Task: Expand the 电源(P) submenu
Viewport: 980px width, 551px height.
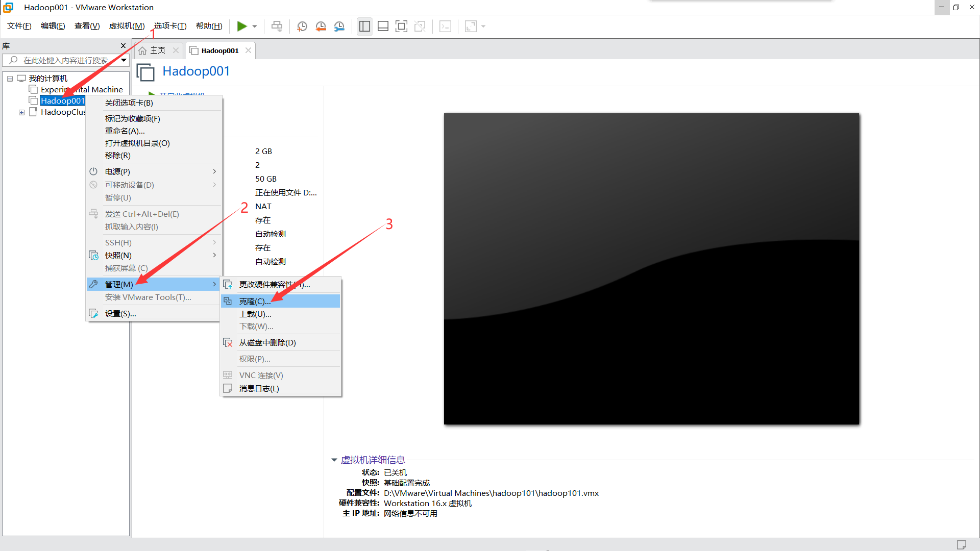Action: coord(154,171)
